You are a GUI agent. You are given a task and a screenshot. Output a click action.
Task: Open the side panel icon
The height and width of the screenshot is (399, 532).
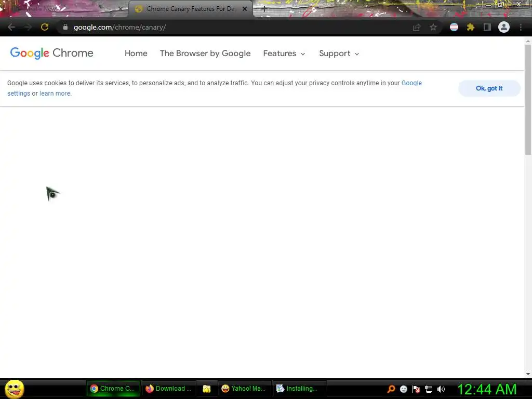[487, 27]
